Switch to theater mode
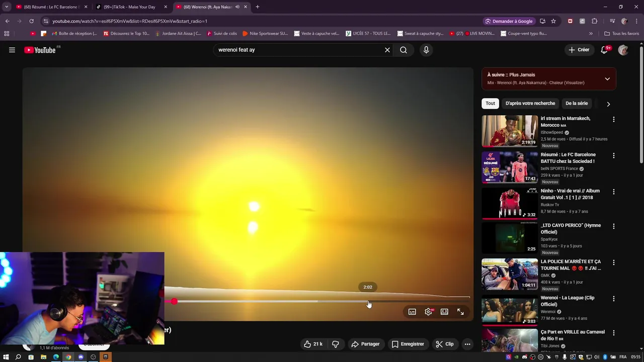The height and width of the screenshot is (362, 644). (x=444, y=312)
